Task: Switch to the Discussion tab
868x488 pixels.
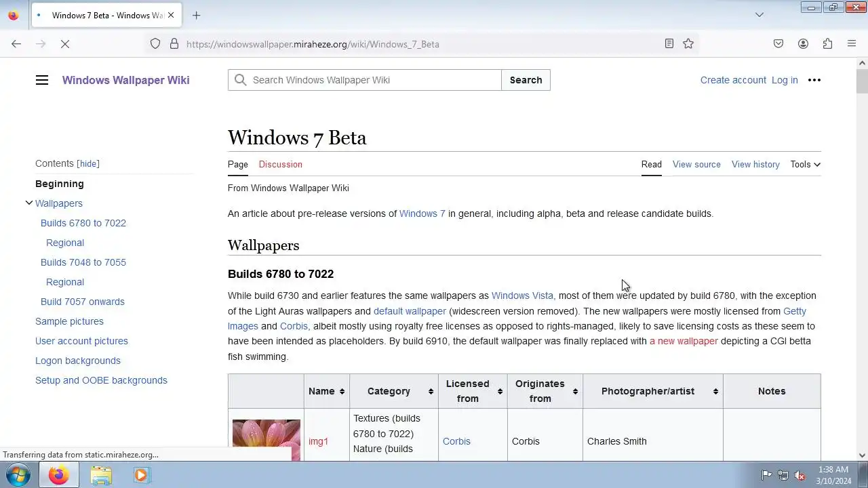Action: click(280, 164)
